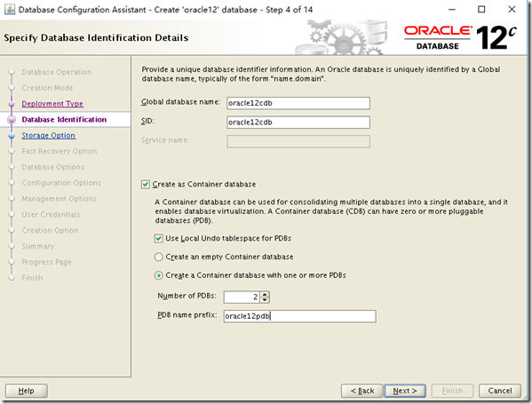This screenshot has height=404, width=532.
Task: Toggle Use Local Undo tablespace for PDBs
Action: coord(158,239)
